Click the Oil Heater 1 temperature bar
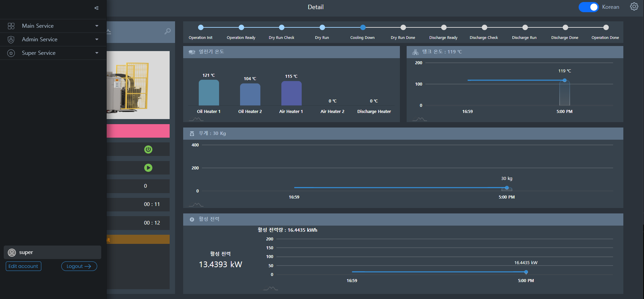 pyautogui.click(x=209, y=93)
